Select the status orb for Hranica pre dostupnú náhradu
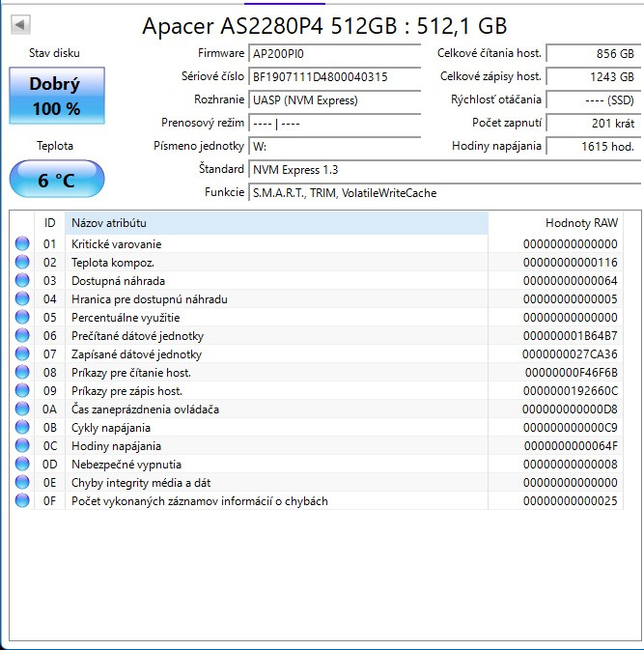Image resolution: width=644 pixels, height=650 pixels. tap(22, 298)
